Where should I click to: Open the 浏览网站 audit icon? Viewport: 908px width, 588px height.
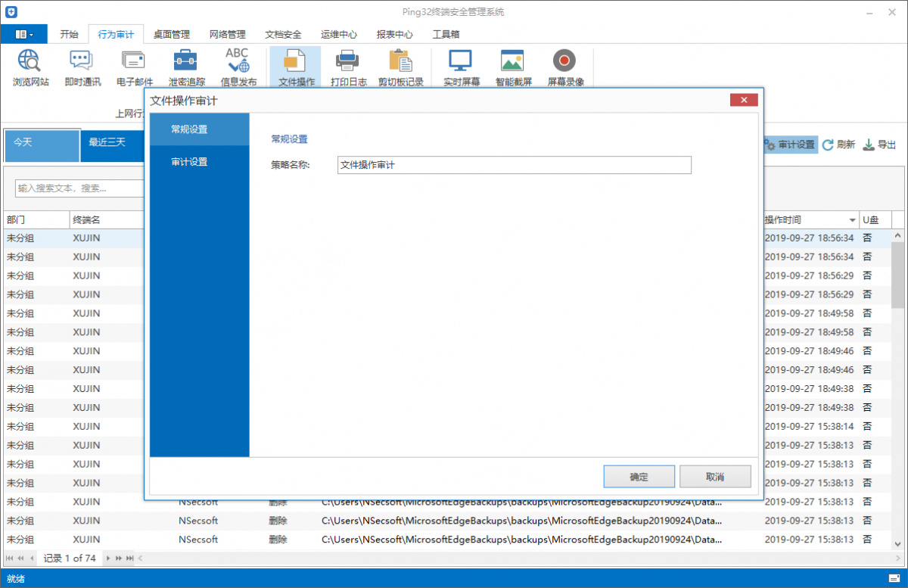30,68
